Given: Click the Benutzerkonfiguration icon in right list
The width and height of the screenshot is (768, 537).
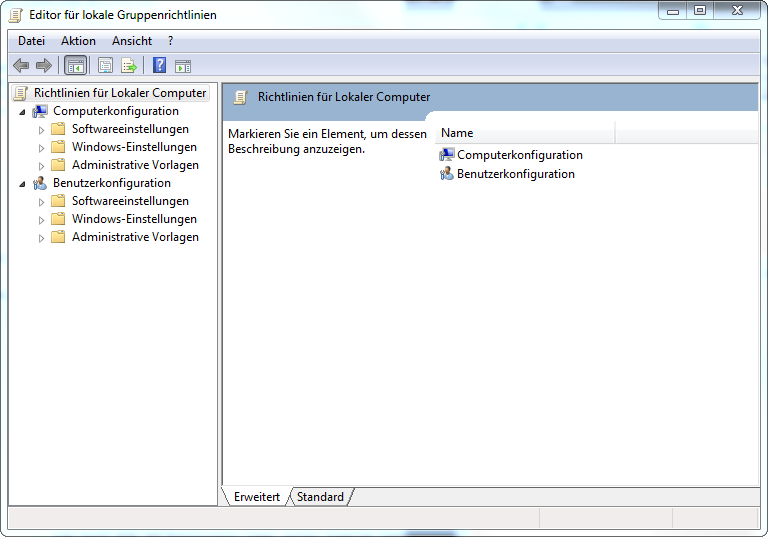Looking at the screenshot, I should (x=447, y=174).
